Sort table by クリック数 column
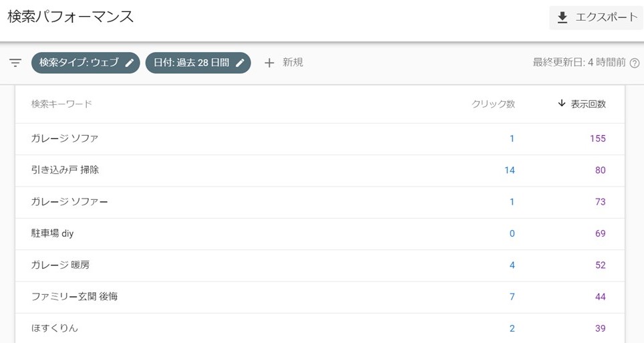This screenshot has width=644, height=343. click(x=493, y=104)
